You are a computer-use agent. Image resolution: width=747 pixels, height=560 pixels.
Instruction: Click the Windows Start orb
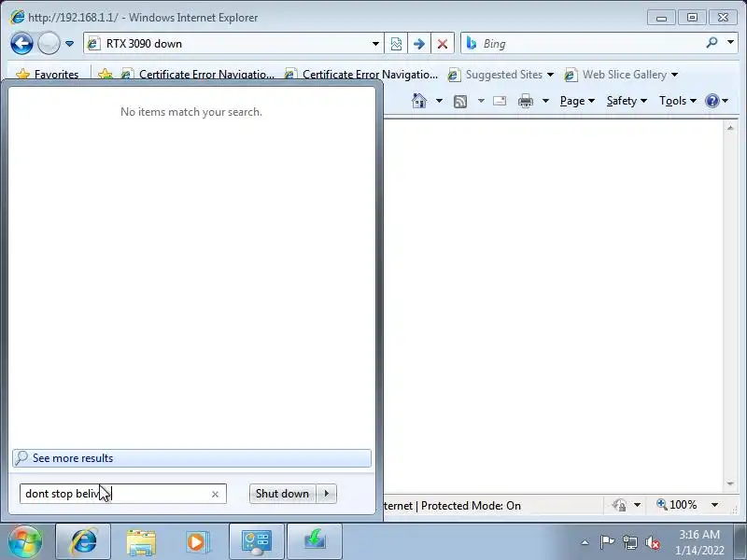[25, 541]
